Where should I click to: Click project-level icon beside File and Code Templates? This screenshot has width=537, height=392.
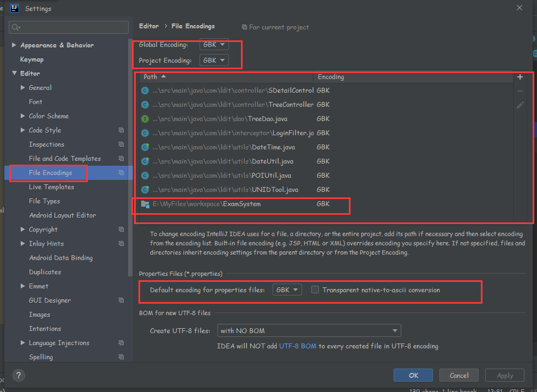(x=121, y=159)
